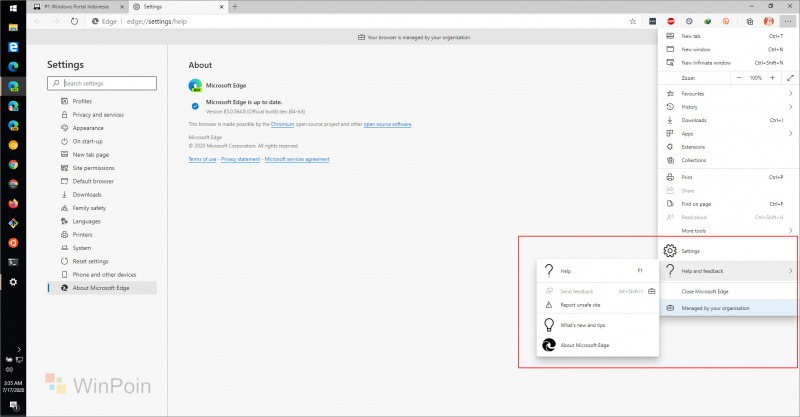
Task: Open the Settings and more ellipsis menu
Action: (788, 21)
